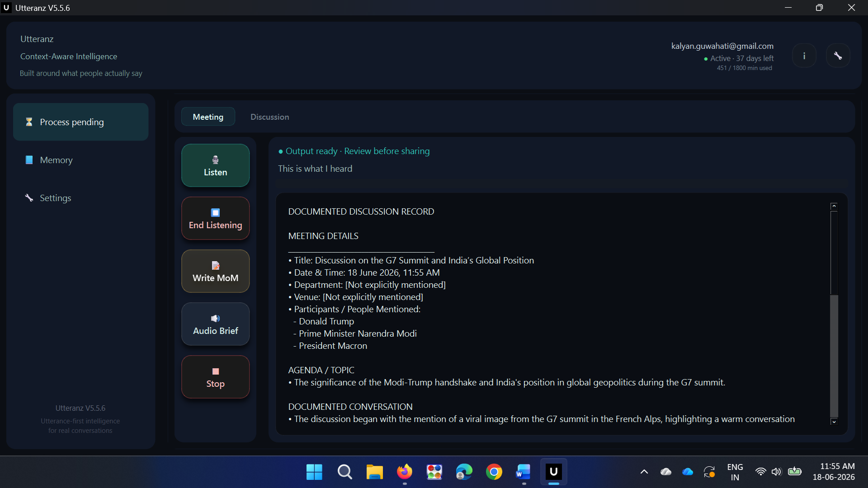Open Firefox from the taskbar
868x488 pixels.
405,472
